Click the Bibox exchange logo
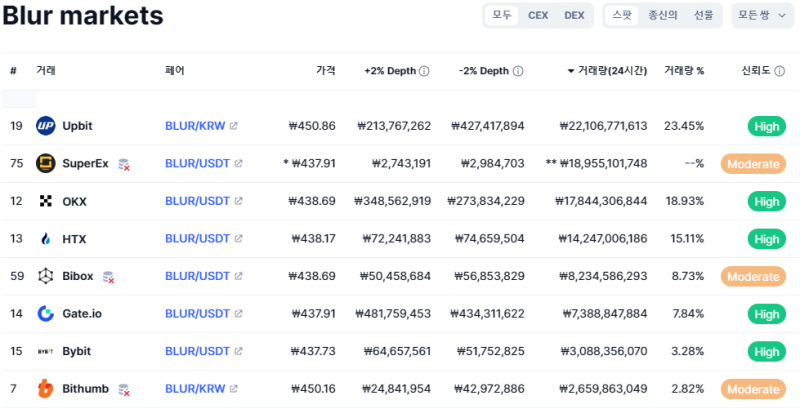The height and width of the screenshot is (409, 800). [45, 276]
